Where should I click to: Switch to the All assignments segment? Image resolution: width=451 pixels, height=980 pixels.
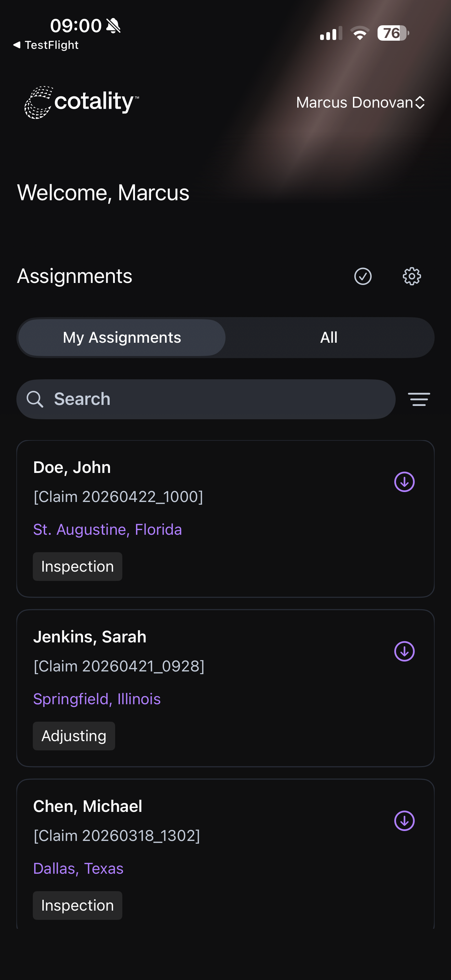329,338
